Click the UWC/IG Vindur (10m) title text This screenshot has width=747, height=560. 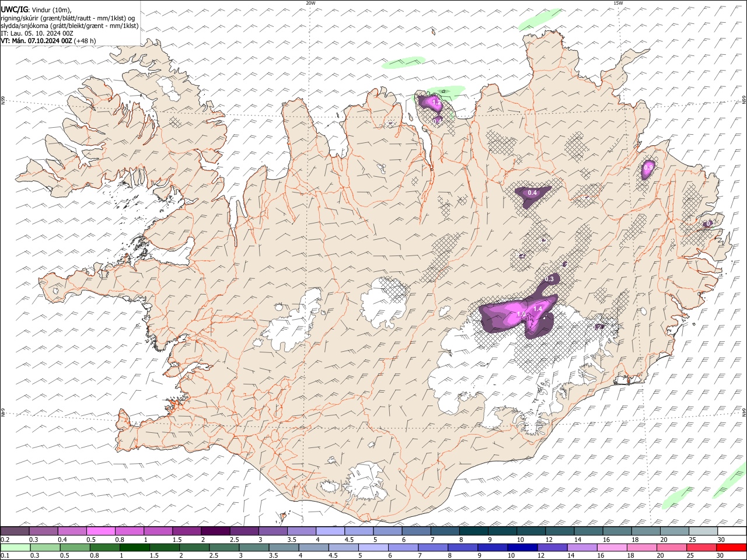36,9
